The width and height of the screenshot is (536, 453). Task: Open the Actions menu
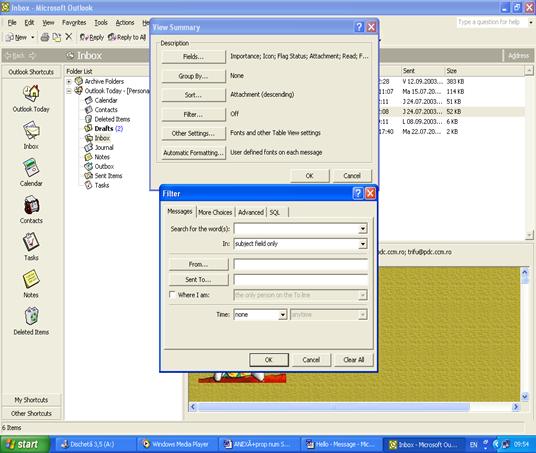[x=125, y=23]
